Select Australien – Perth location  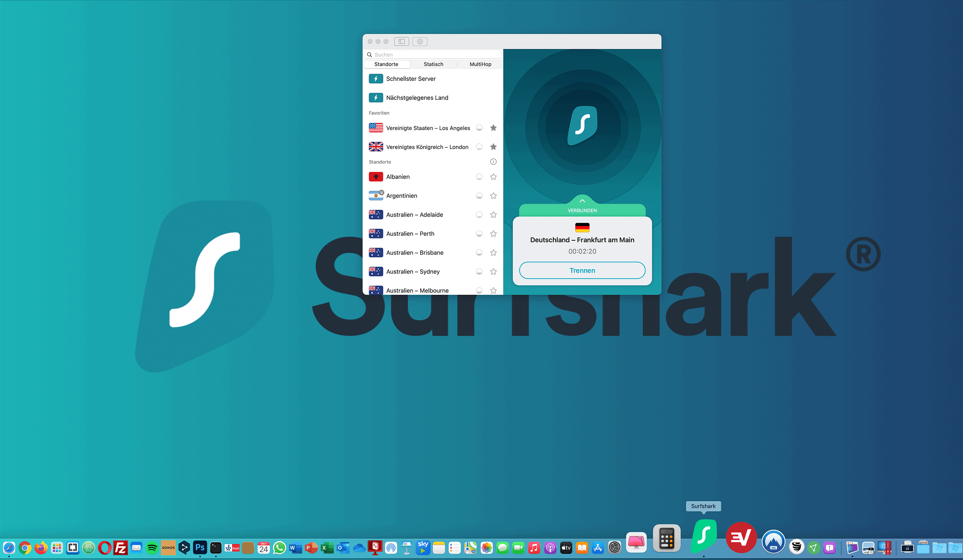[x=433, y=234]
